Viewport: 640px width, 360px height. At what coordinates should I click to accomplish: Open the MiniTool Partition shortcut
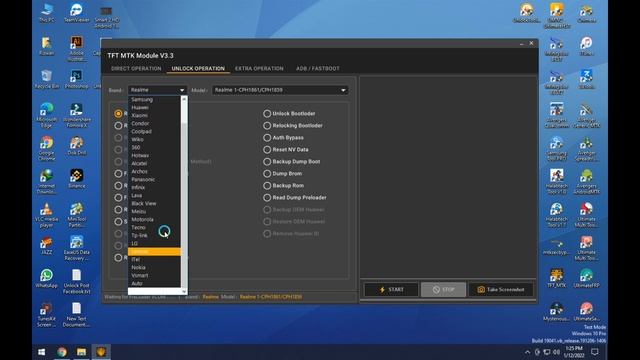click(76, 215)
